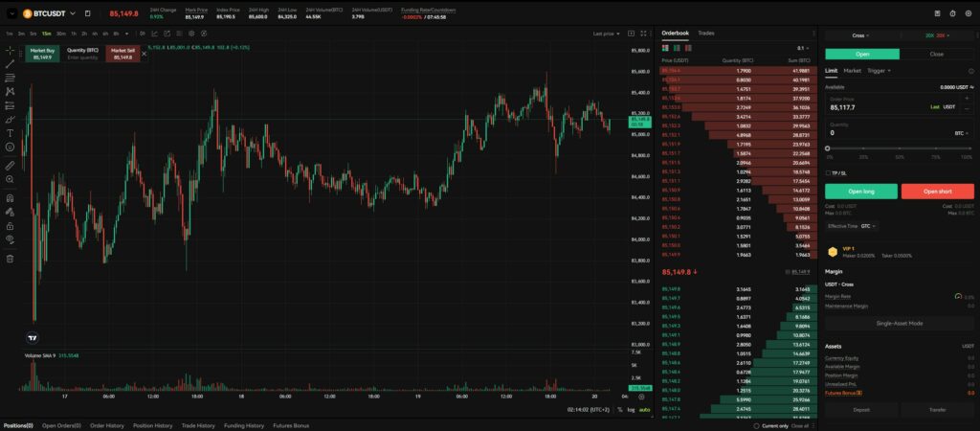Choose the Limit order type
The height and width of the screenshot is (431, 980).
click(831, 71)
